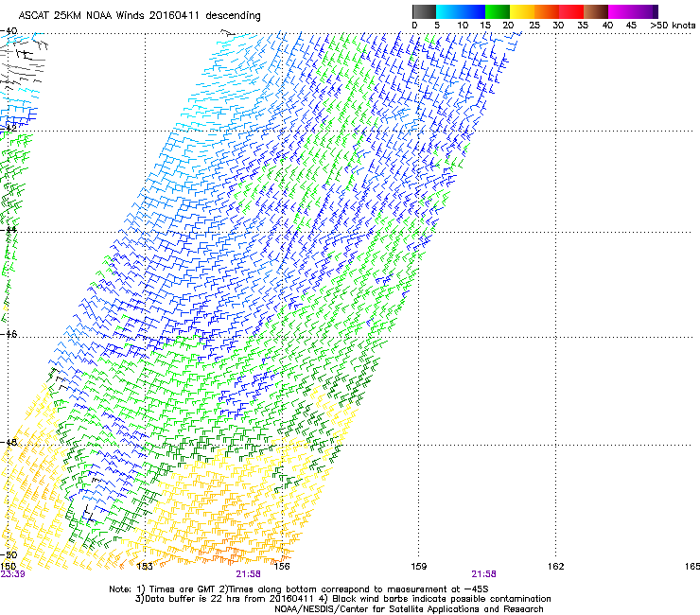The height and width of the screenshot is (615, 700).
Task: Click the longitude label '153'
Action: (x=144, y=567)
